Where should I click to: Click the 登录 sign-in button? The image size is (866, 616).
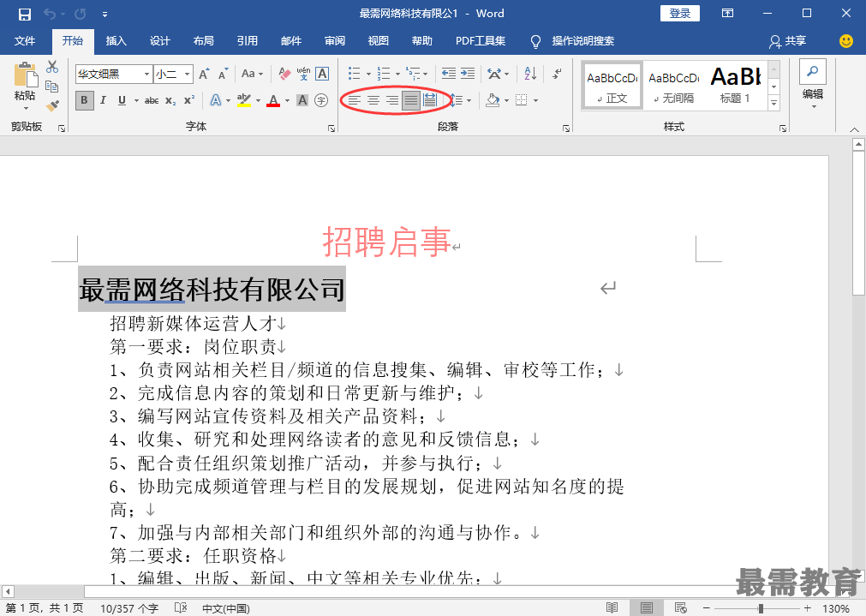(x=680, y=13)
